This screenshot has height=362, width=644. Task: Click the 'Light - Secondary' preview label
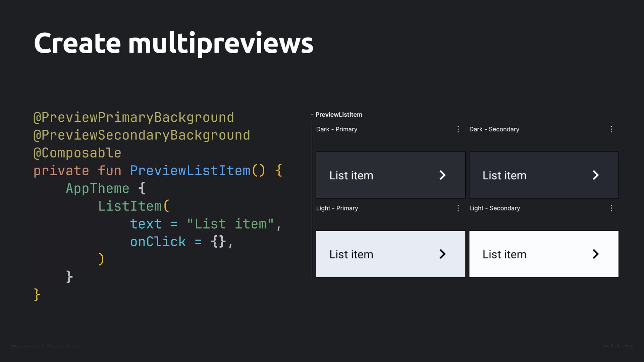[x=495, y=208]
